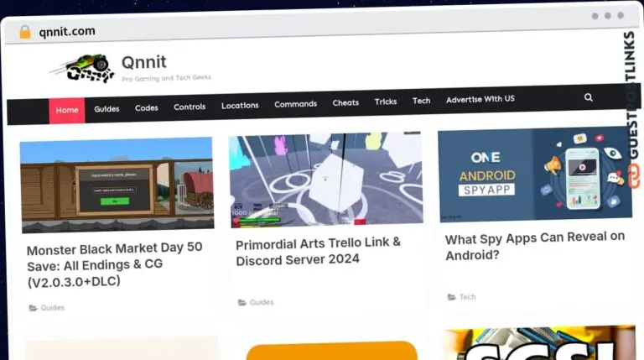The width and height of the screenshot is (644, 360).
Task: Select the Controls menu item
Action: coord(190,107)
